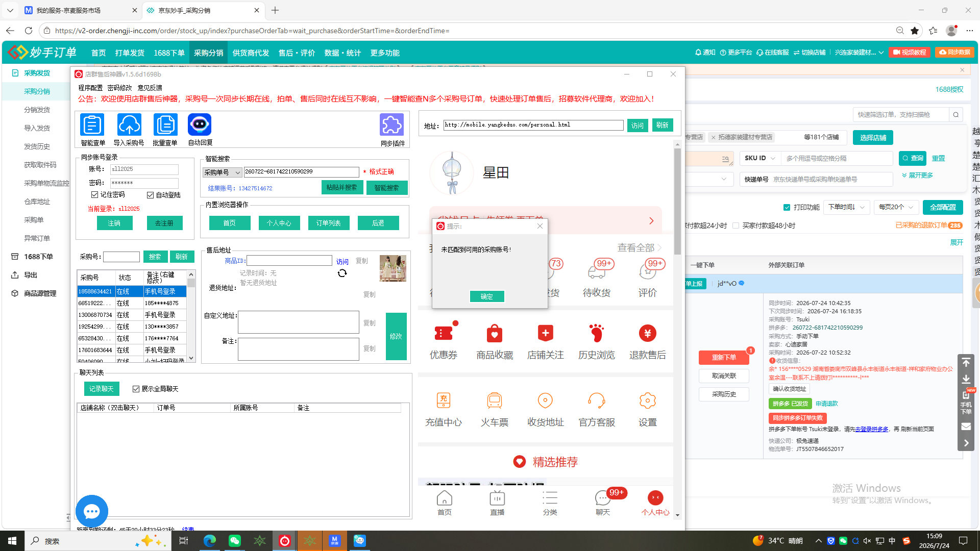Click the product thumbnail image
The image size is (980, 551).
click(393, 268)
